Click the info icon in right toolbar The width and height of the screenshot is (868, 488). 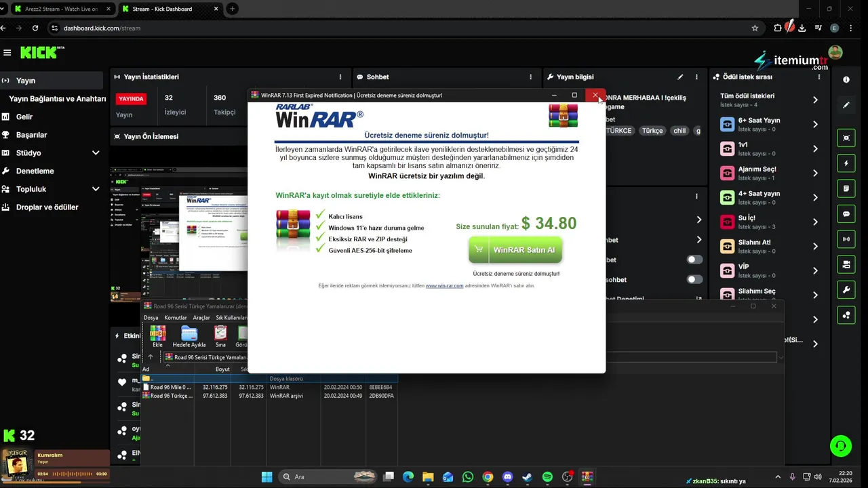[x=846, y=80]
